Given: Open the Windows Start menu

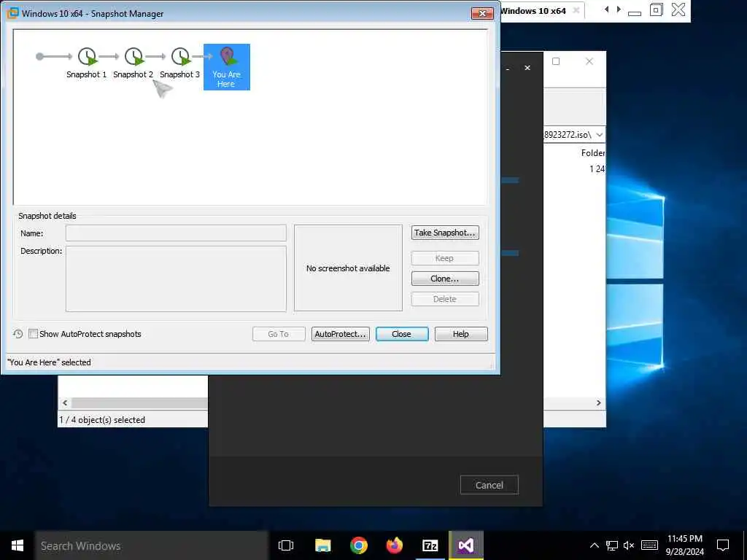Looking at the screenshot, I should click(x=18, y=545).
